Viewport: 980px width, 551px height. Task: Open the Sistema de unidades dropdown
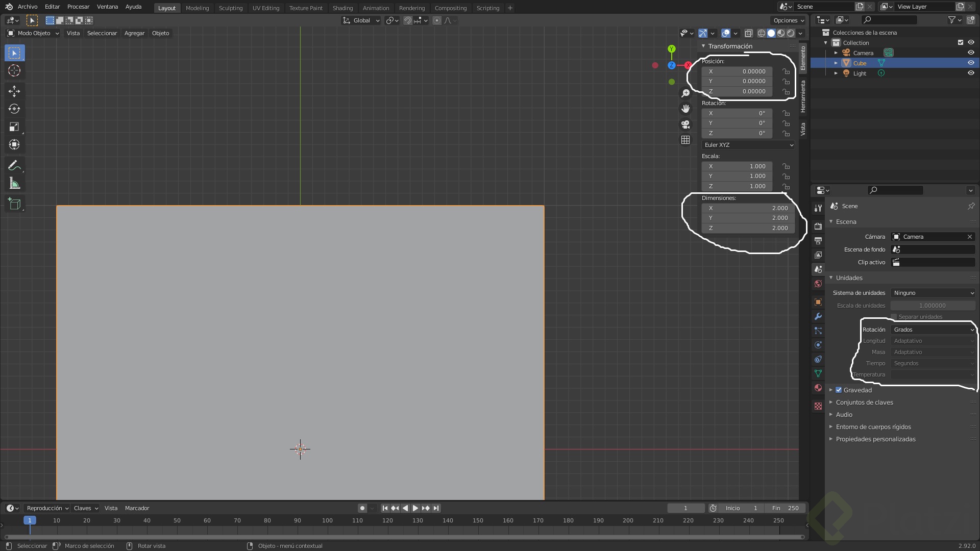[x=933, y=293]
